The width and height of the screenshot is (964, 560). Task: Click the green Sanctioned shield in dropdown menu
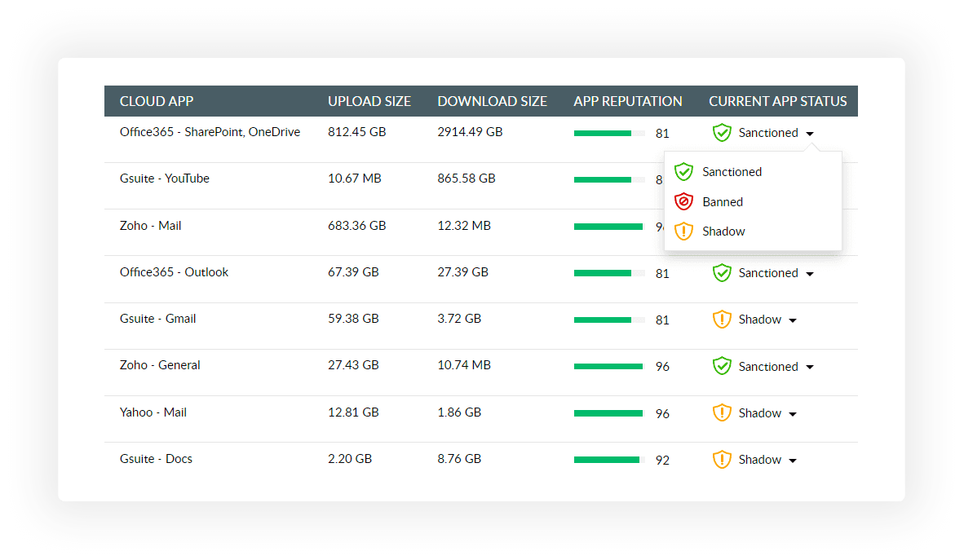tap(683, 171)
